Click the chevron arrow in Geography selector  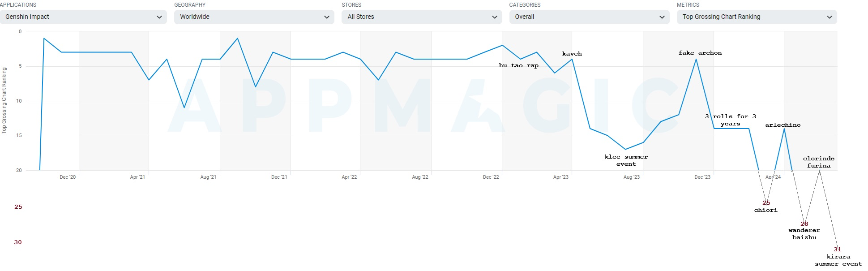pyautogui.click(x=327, y=17)
